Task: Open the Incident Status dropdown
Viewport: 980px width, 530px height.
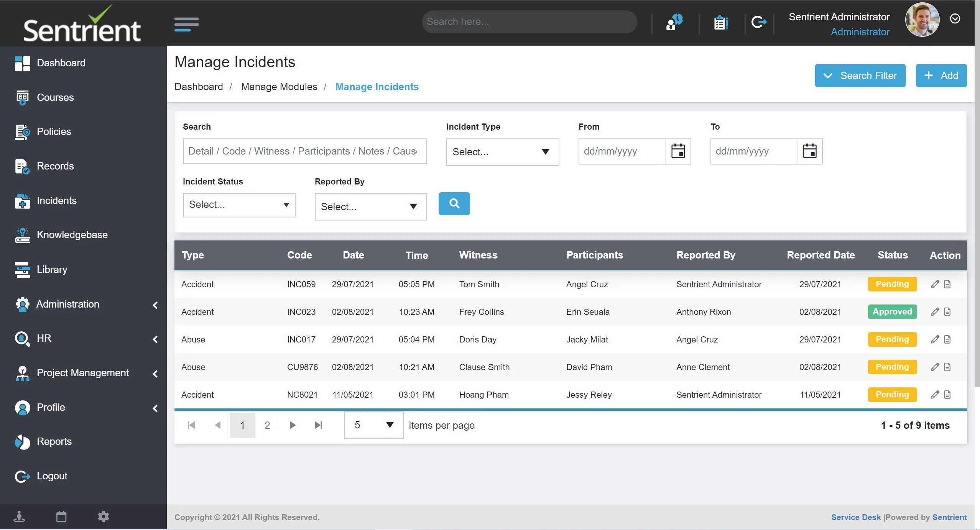Action: point(239,205)
